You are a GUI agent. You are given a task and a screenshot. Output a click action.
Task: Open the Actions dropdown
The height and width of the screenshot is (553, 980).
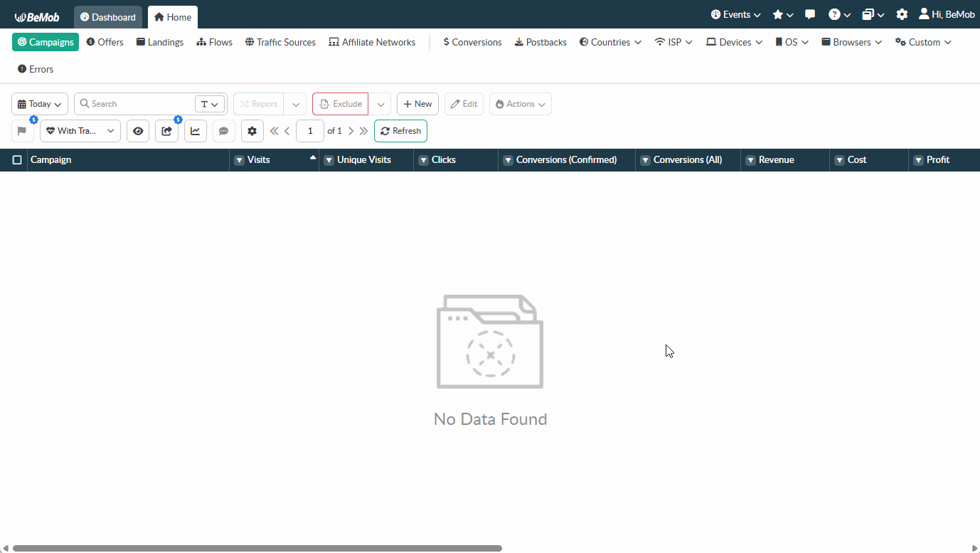click(520, 104)
